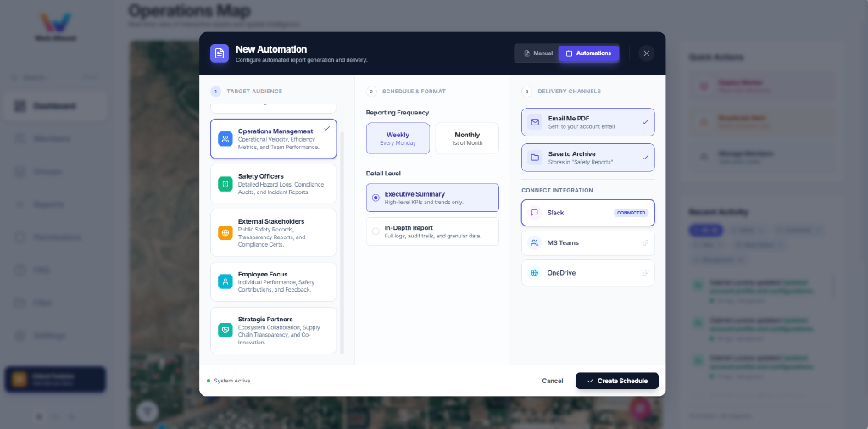Click the Safety Officers shield icon
This screenshot has height=429, width=868.
(x=225, y=184)
